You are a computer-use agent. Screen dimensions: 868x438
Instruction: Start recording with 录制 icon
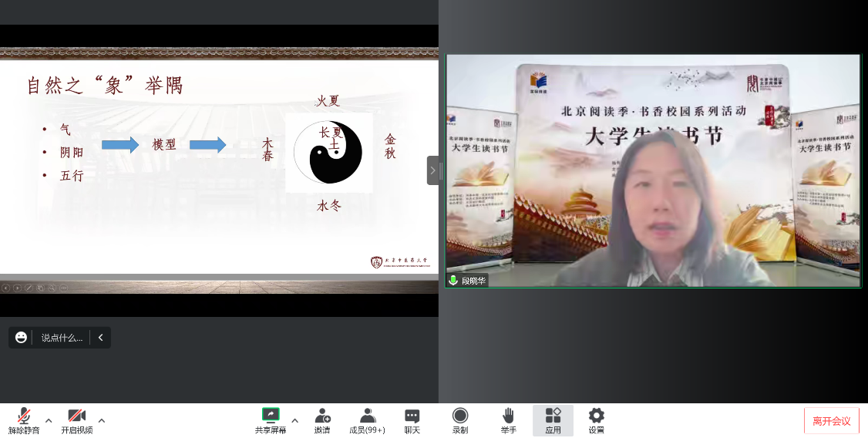[x=460, y=421]
